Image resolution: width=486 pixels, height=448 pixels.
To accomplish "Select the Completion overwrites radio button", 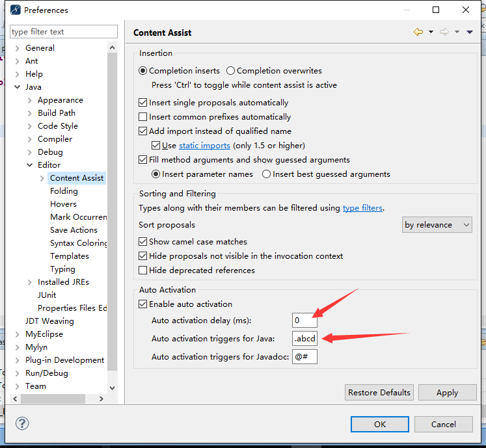I will tap(230, 71).
